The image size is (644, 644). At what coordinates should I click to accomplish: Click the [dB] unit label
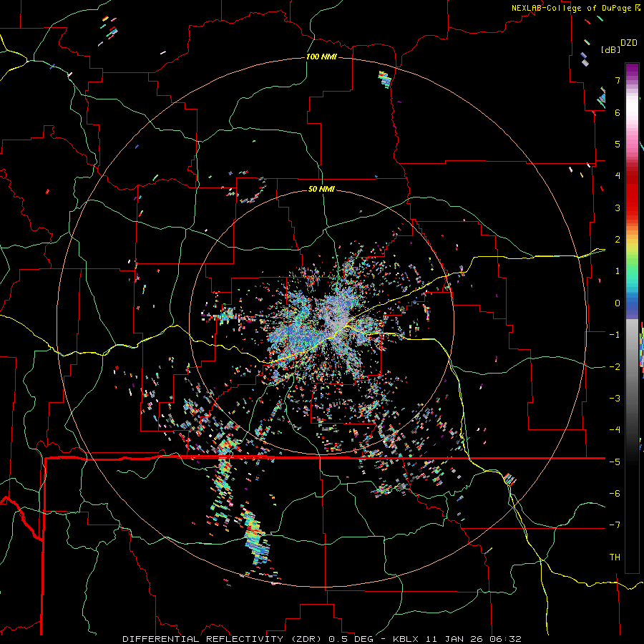(610, 49)
